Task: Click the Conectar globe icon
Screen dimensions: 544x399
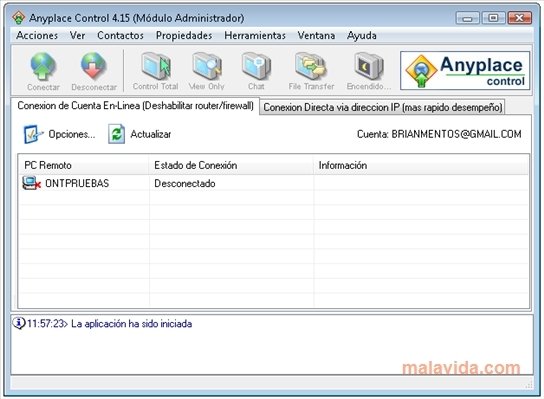Action: pos(43,66)
